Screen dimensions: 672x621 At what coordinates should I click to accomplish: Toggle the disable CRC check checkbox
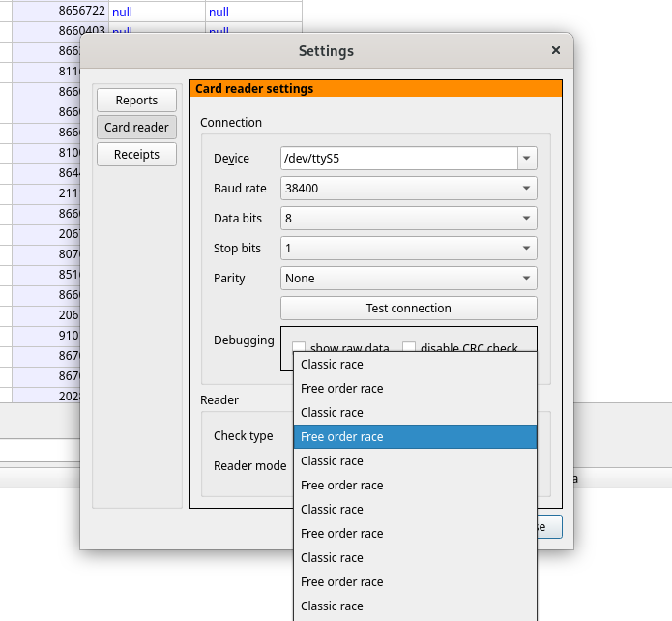point(409,347)
